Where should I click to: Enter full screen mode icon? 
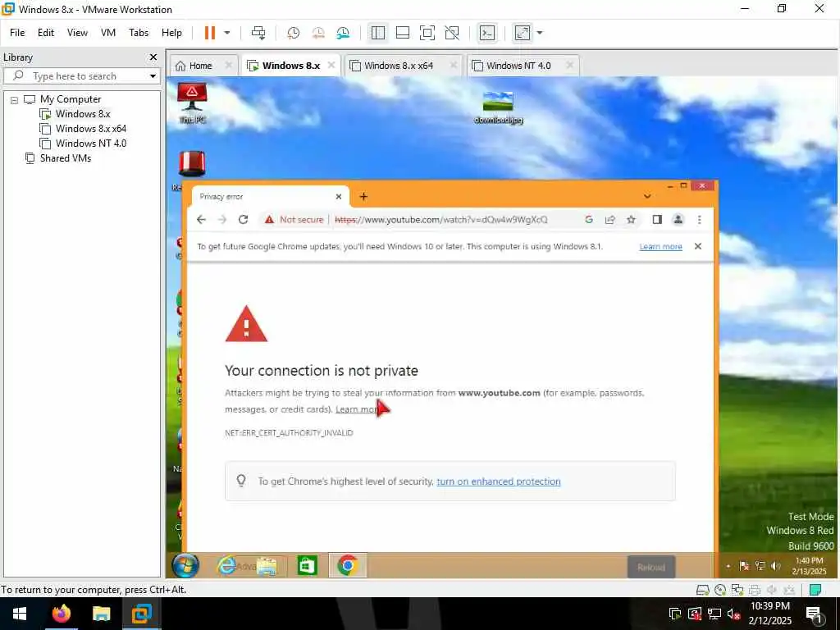[x=427, y=33]
